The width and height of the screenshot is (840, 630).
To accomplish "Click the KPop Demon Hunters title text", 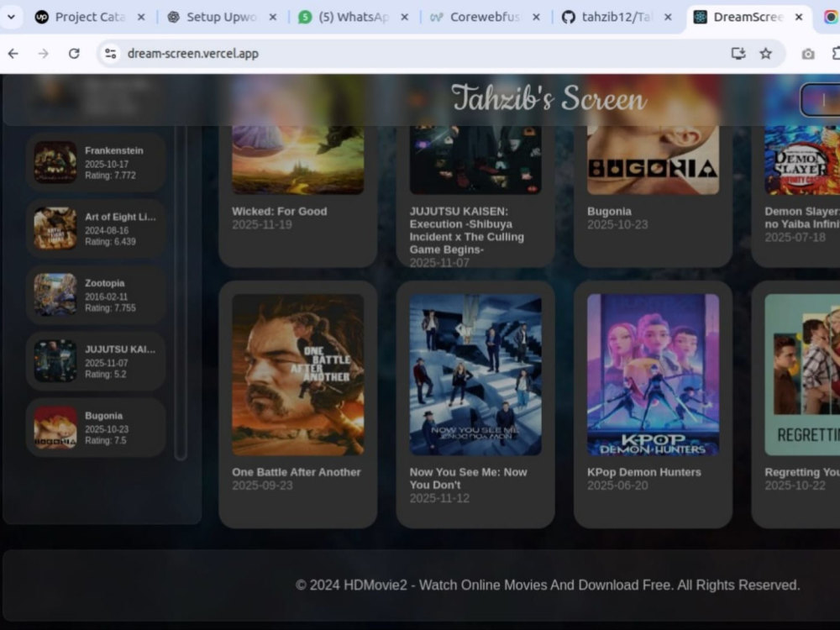I will [x=644, y=472].
